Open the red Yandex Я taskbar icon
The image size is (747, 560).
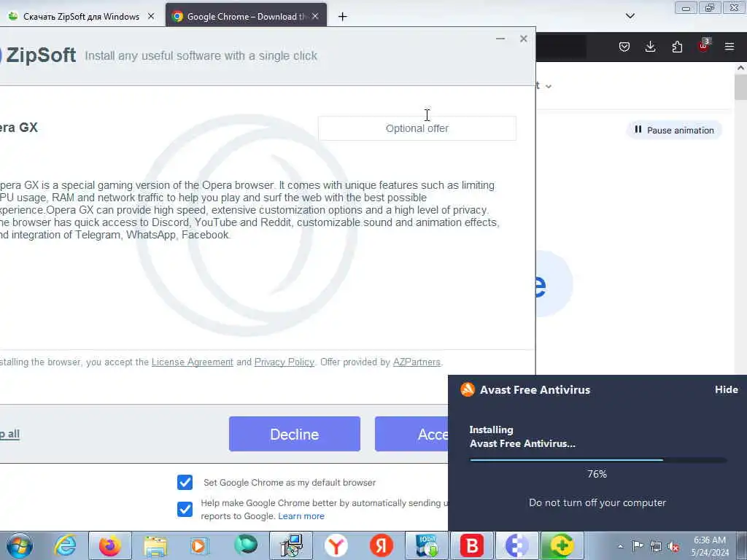[381, 545]
